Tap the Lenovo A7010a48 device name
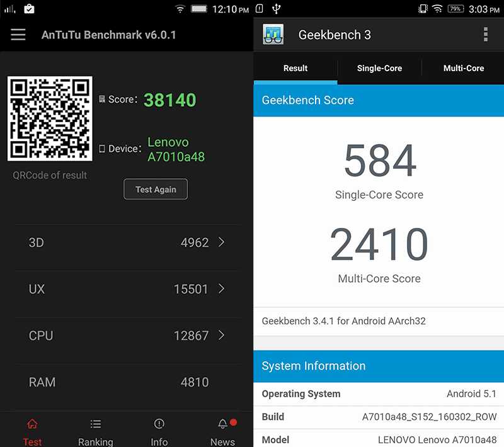 176,149
